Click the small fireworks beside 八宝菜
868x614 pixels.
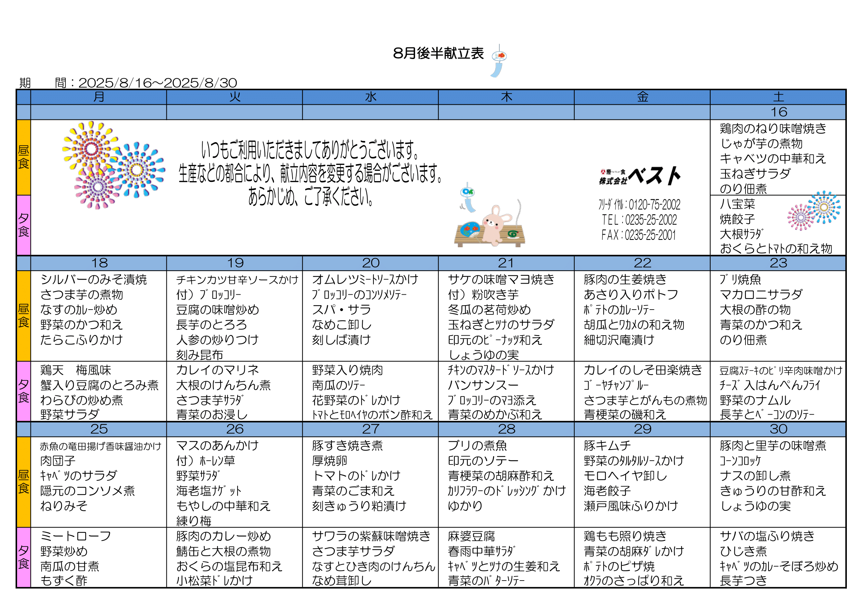814,210
